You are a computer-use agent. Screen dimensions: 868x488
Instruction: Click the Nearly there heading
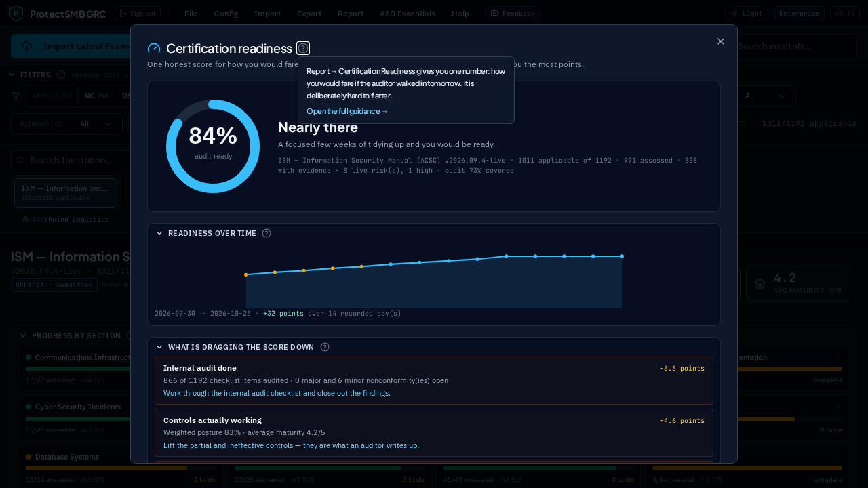coord(318,127)
